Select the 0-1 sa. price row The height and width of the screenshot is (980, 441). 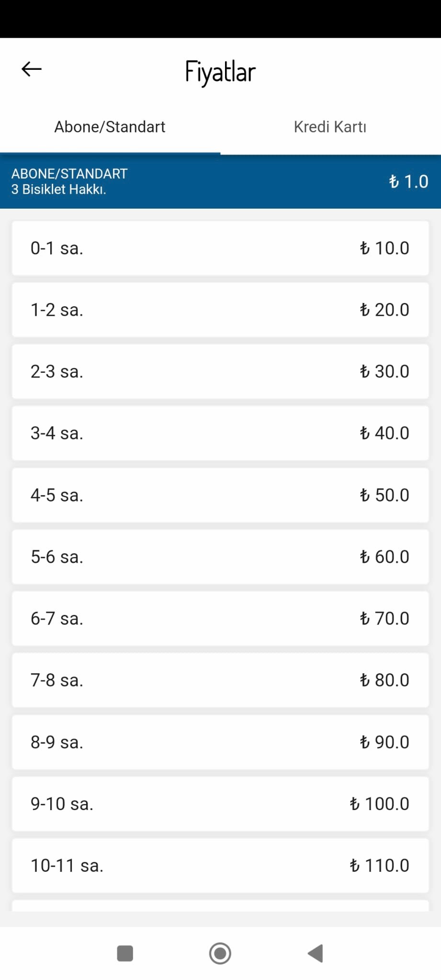coord(220,248)
